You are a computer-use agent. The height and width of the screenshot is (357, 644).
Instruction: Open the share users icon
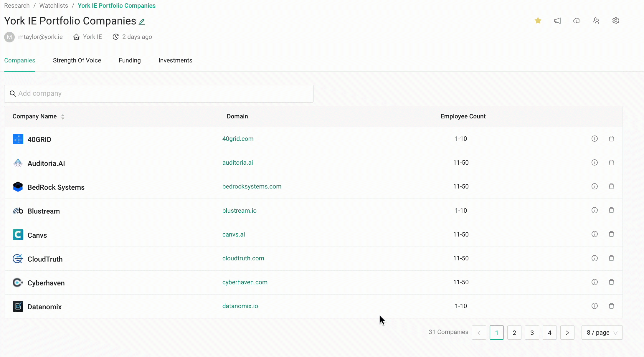(x=596, y=21)
